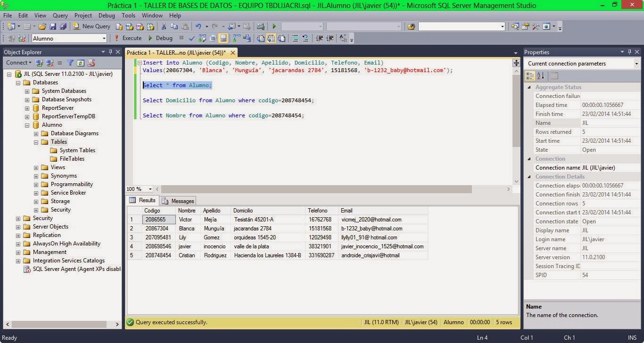
Task: Filter objects in Object Explorer
Action: pos(71,62)
